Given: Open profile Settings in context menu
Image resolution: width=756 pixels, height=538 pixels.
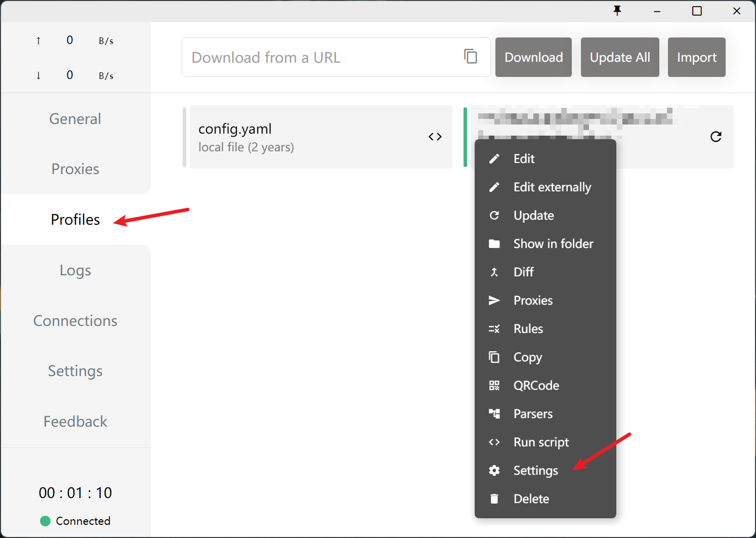Looking at the screenshot, I should pos(535,471).
